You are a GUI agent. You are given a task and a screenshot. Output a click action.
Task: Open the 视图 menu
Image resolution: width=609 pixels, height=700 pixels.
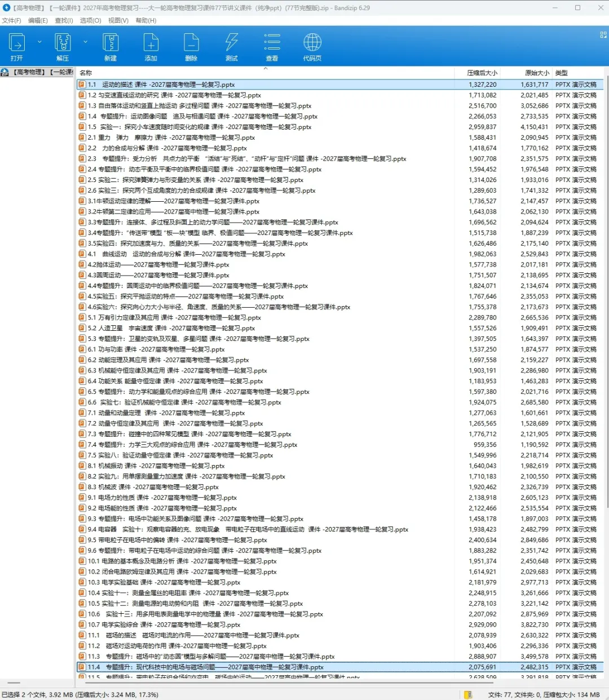pos(118,21)
